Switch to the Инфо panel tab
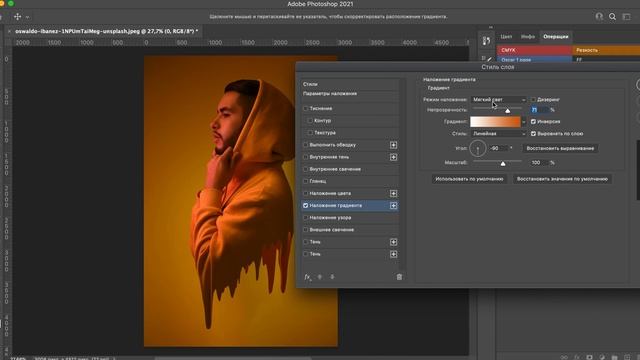The width and height of the screenshot is (640, 360). pos(527,37)
